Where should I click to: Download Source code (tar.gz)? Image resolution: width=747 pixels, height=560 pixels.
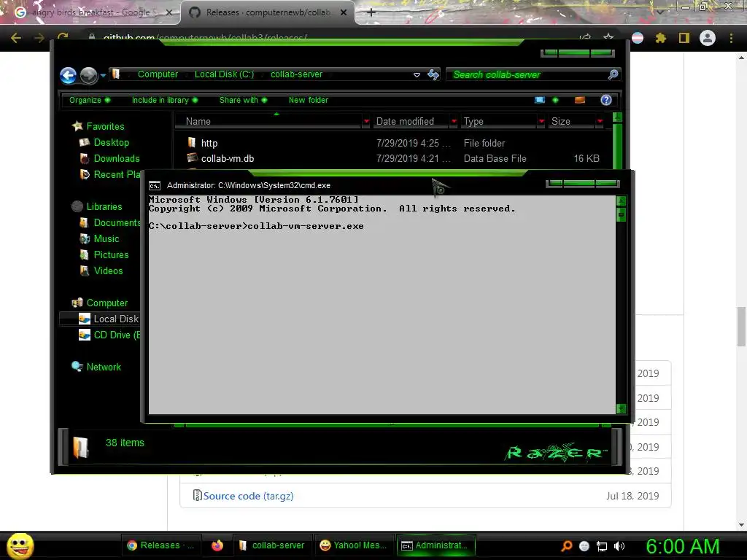coord(248,496)
